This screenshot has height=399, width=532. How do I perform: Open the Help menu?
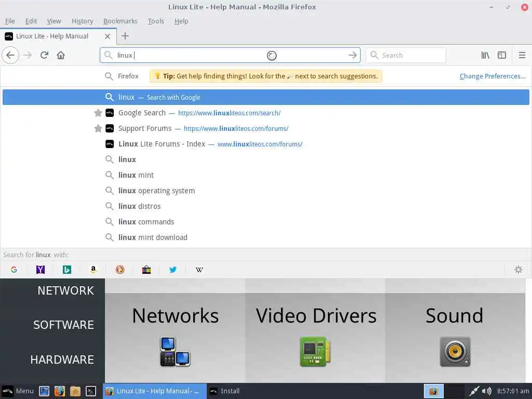(x=181, y=21)
